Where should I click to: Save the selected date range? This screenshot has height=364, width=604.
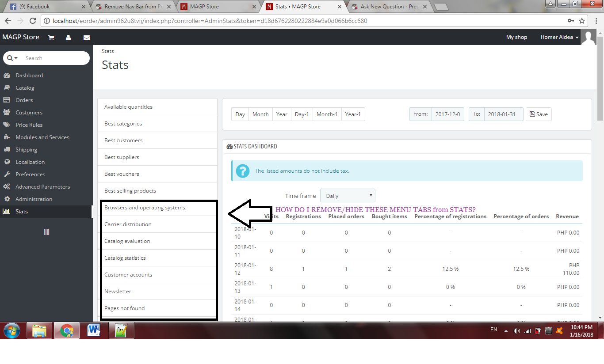[x=539, y=114]
